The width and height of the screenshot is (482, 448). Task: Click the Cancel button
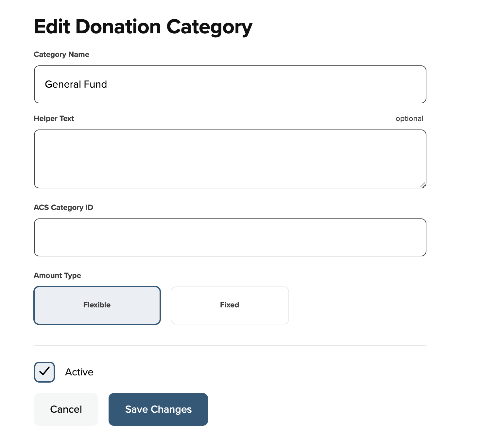(66, 409)
